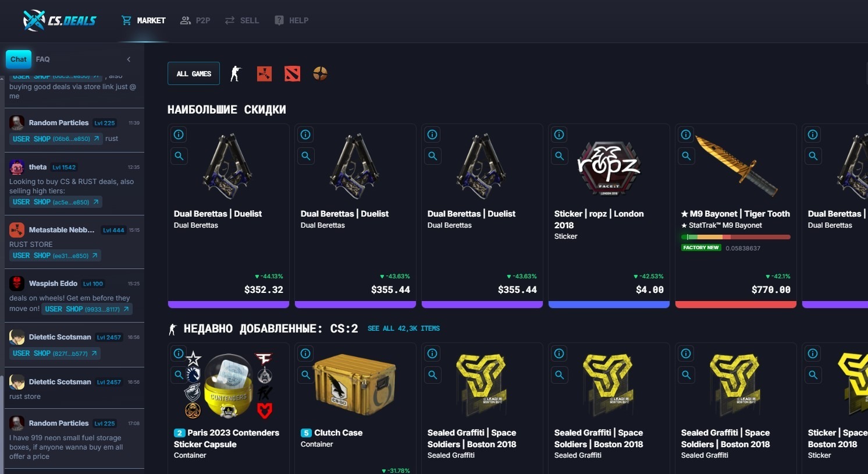Filter by Dota 2 game icon
The image size is (868, 474).
pyautogui.click(x=292, y=73)
